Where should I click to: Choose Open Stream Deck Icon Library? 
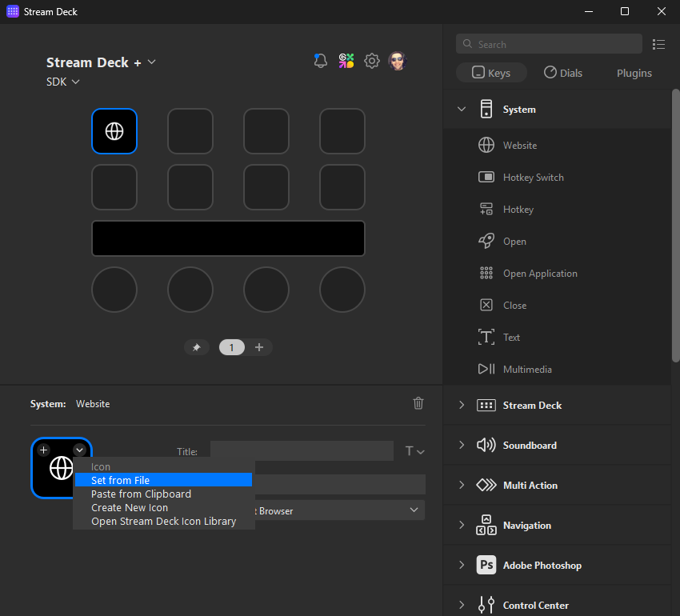pyautogui.click(x=163, y=521)
